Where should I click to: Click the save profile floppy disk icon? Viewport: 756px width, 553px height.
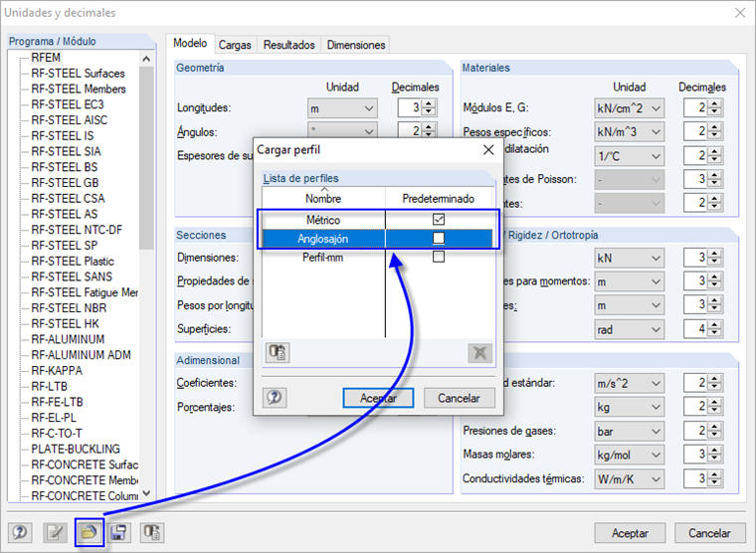(x=118, y=533)
